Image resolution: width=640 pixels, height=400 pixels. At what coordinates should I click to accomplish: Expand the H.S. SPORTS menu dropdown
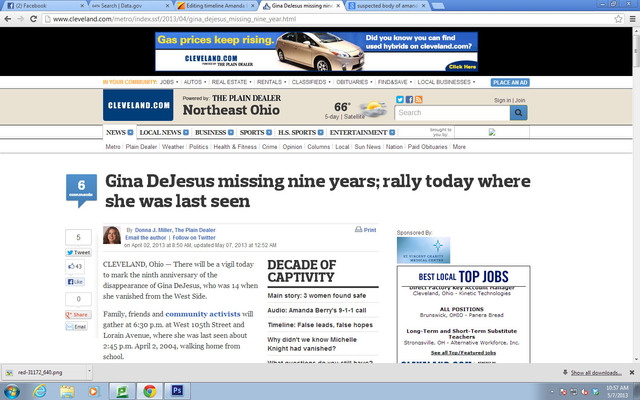point(320,132)
